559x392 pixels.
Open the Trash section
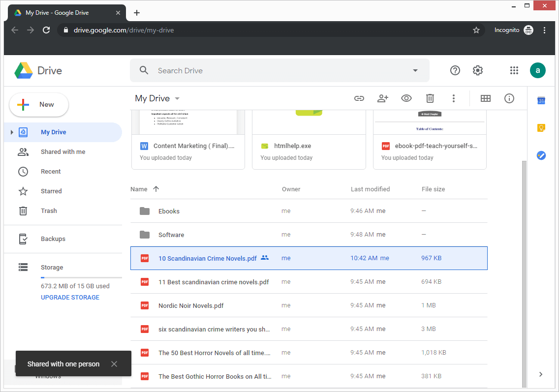pos(63,211)
